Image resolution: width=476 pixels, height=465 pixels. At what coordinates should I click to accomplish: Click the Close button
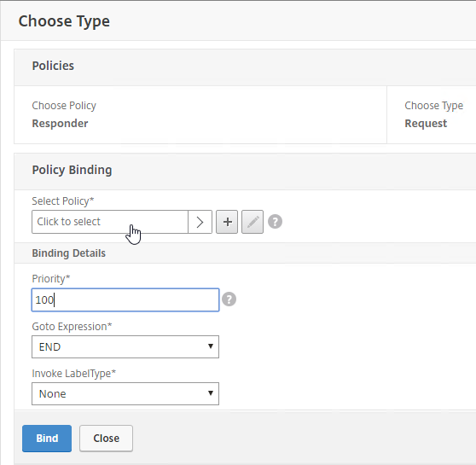107,439
